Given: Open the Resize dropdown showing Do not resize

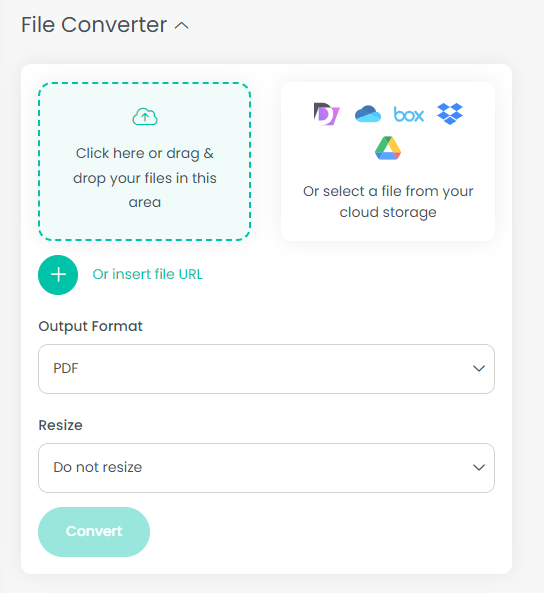Looking at the screenshot, I should pos(266,468).
